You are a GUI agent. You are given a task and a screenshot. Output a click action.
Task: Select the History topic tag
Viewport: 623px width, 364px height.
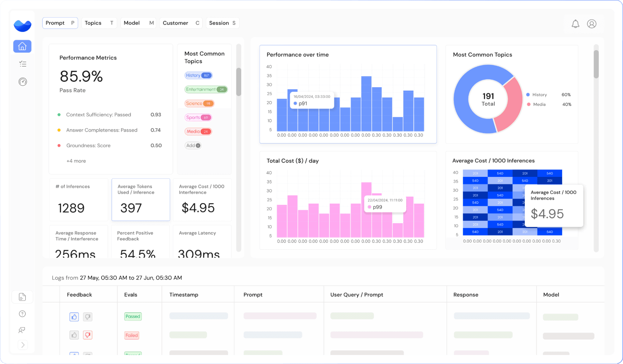tap(199, 75)
